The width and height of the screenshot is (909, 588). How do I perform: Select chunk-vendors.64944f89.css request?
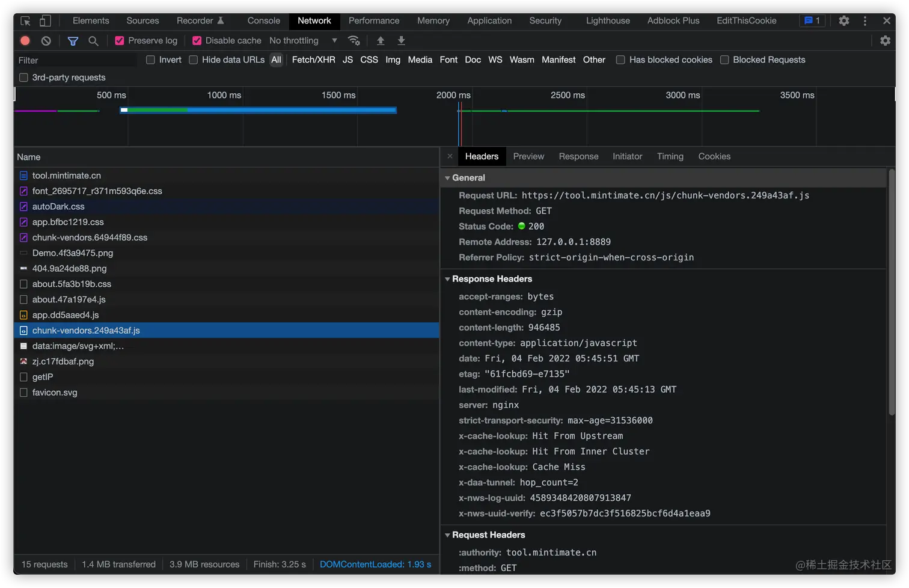tap(227, 238)
